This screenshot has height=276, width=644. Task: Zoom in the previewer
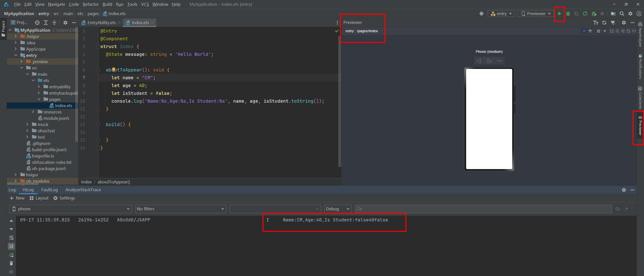(623, 31)
